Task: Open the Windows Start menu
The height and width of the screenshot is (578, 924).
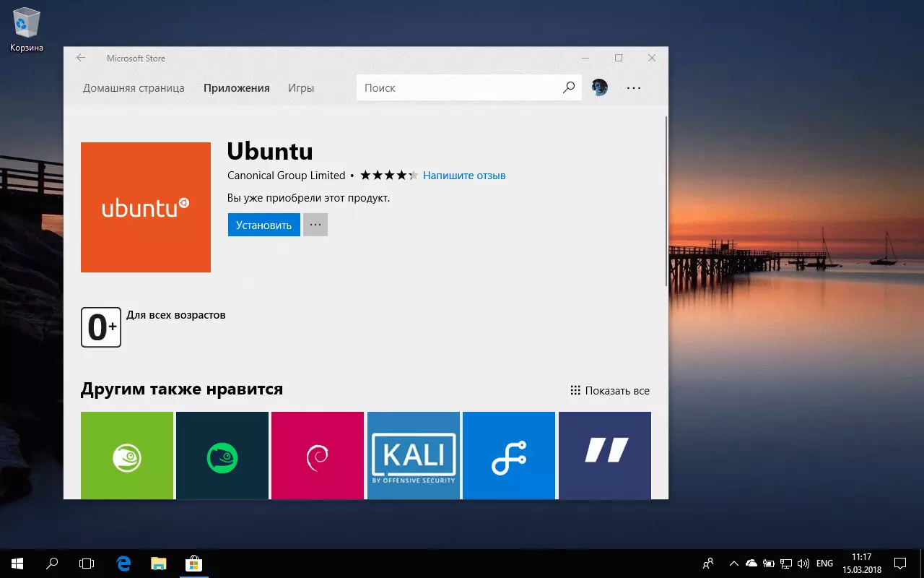Action: (17, 564)
